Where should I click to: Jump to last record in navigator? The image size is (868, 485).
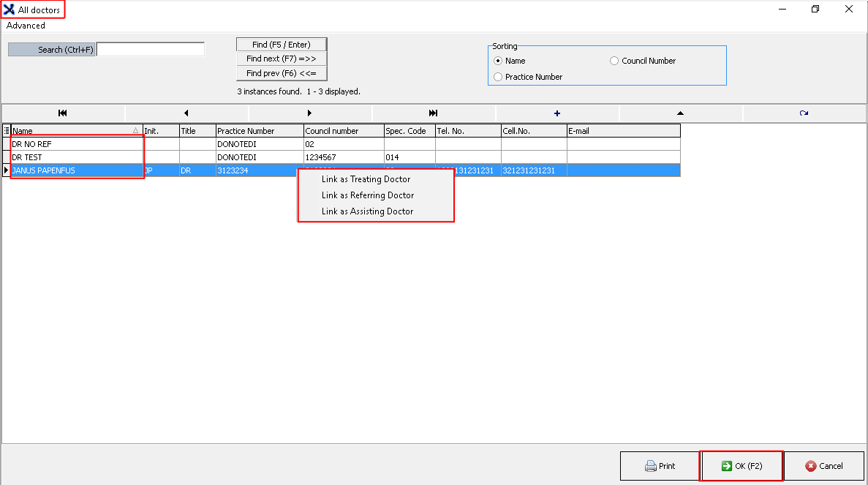point(434,113)
